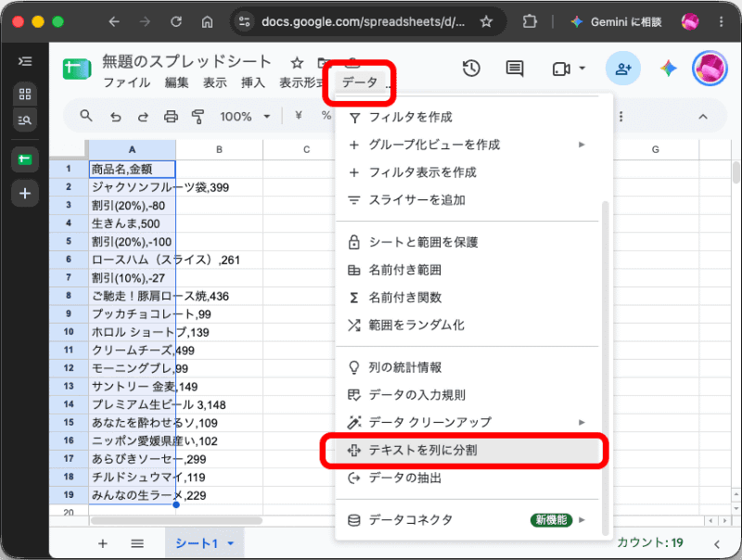
Task: Open browser home page
Action: [207, 21]
